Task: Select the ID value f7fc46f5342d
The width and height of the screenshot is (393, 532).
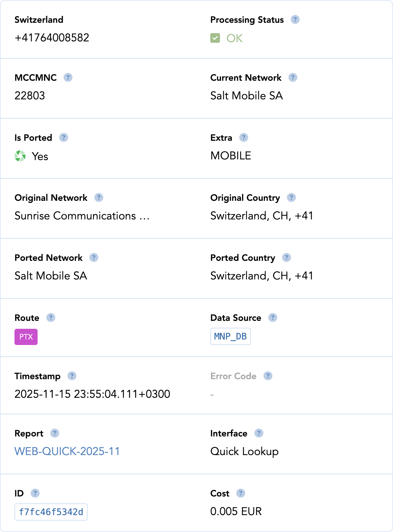Action: tap(51, 512)
